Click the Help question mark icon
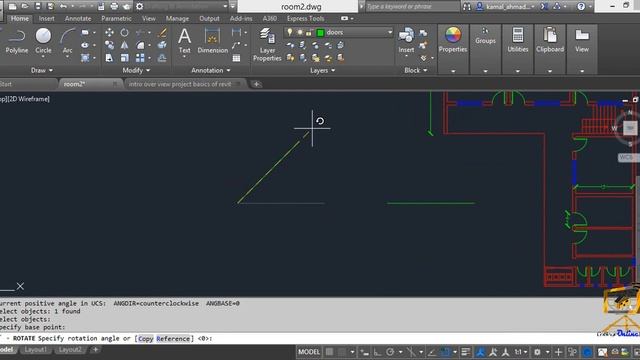This screenshot has height=360, width=640. pyautogui.click(x=581, y=6)
